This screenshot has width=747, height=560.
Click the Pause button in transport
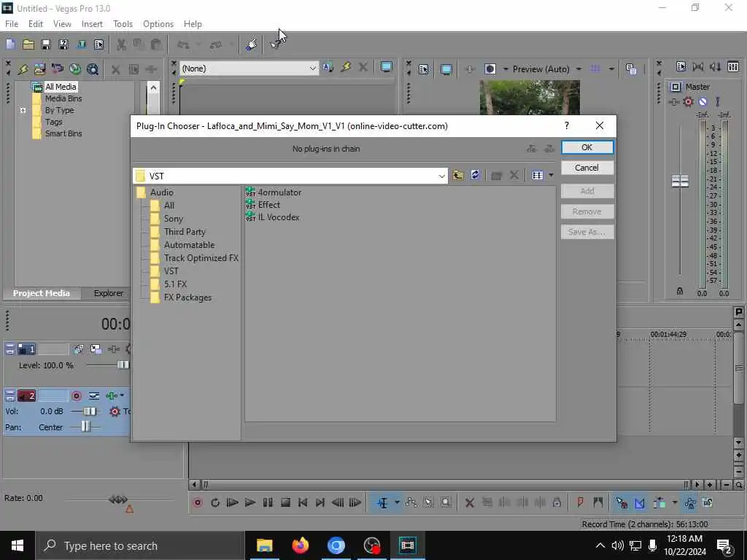click(x=268, y=502)
